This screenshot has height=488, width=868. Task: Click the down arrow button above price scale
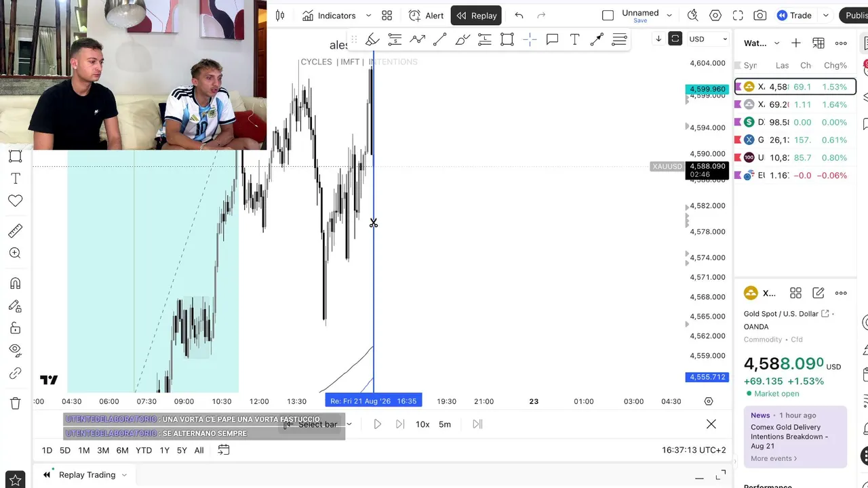click(658, 39)
